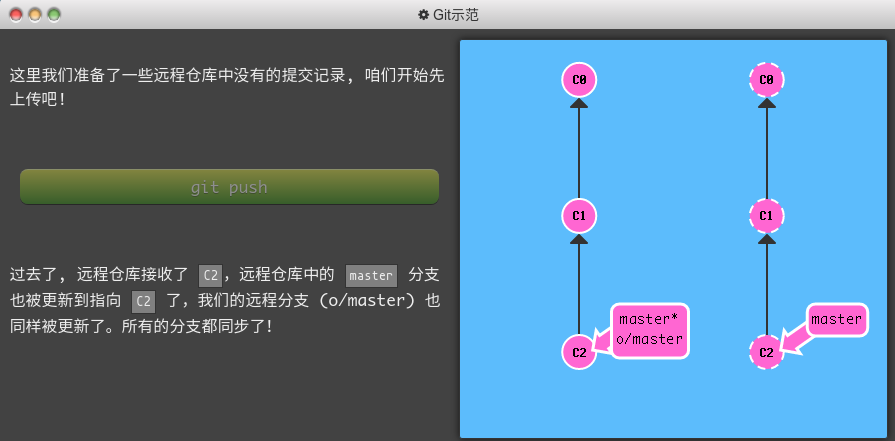Select the local C1 commit node
Viewport: 895px width, 441px height.
coord(579,215)
